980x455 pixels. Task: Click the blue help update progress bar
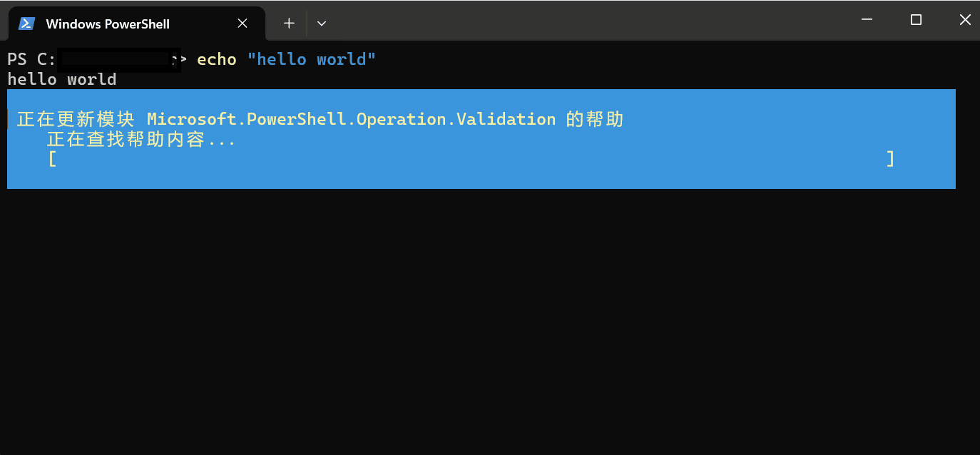481,139
